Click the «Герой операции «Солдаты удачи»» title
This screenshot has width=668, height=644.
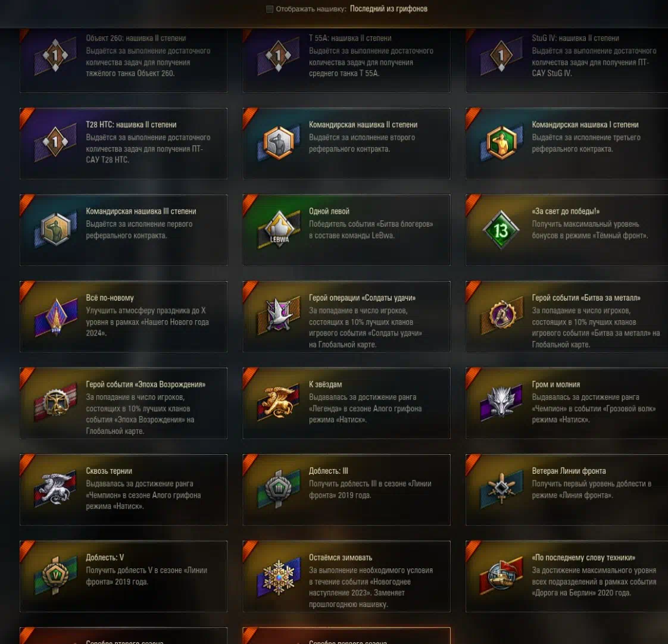(362, 298)
